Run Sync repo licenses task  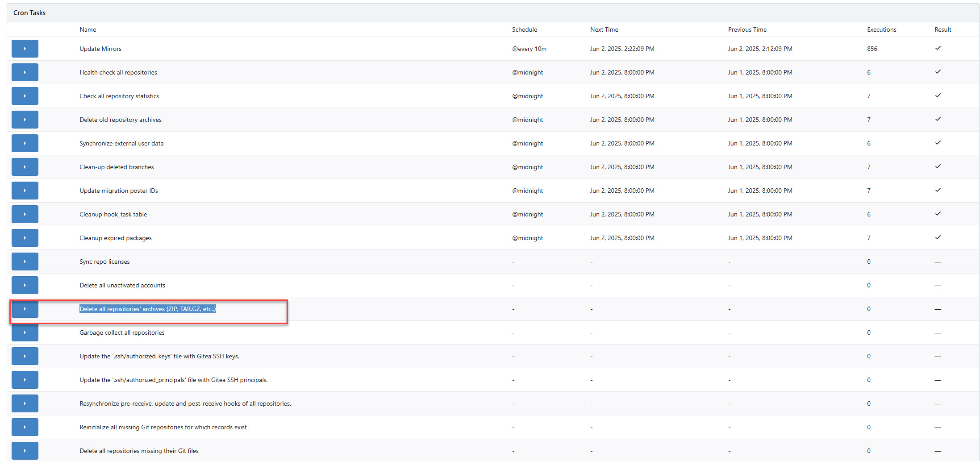tap(25, 262)
